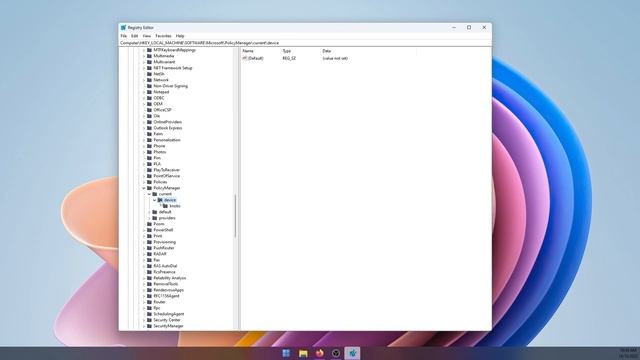Image resolution: width=640 pixels, height=360 pixels.
Task: Select the device key folder icon
Action: pos(160,200)
